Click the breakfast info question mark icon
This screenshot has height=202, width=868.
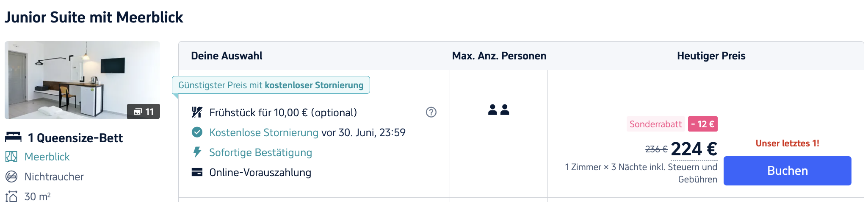tap(431, 112)
